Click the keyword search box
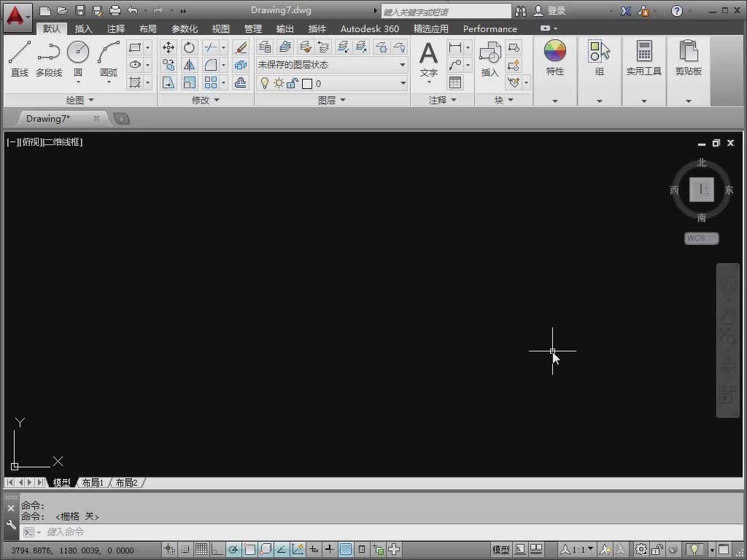 coord(446,12)
